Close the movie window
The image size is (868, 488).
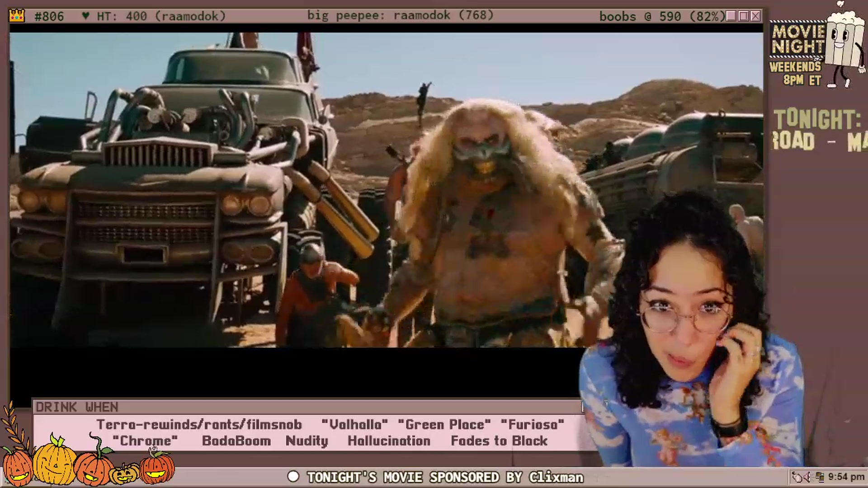[755, 16]
